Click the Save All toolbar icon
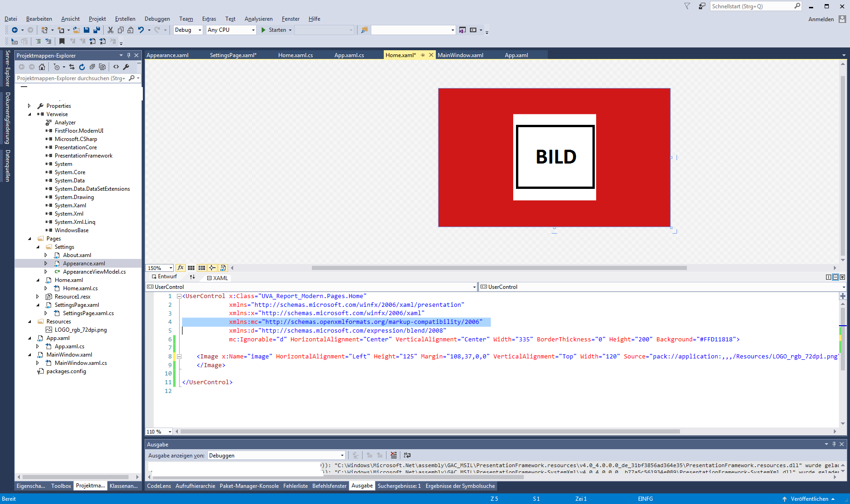Image resolution: width=850 pixels, height=504 pixels. click(97, 30)
